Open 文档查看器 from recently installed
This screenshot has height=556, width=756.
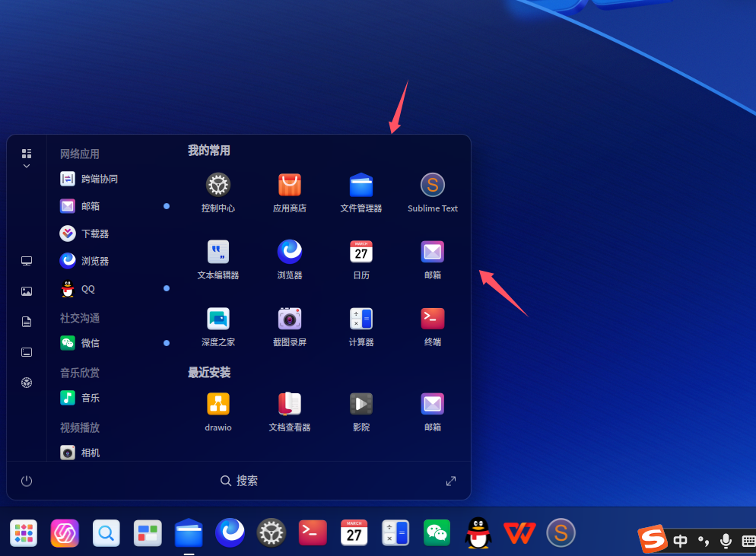pyautogui.click(x=289, y=411)
